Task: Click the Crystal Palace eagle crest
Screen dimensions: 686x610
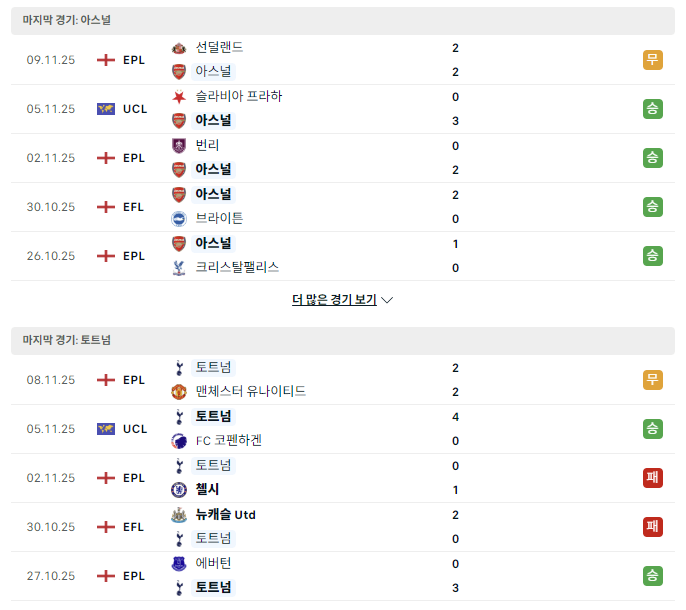Action: click(178, 268)
